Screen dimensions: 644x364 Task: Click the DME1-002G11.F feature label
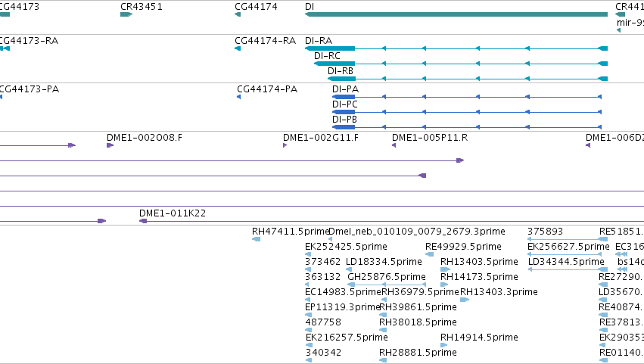pos(321,138)
